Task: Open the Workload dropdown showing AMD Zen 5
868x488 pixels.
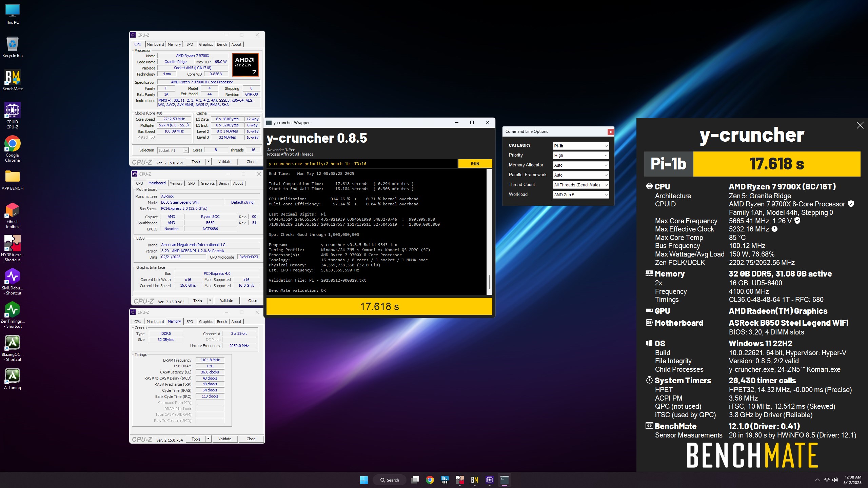Action: (581, 195)
